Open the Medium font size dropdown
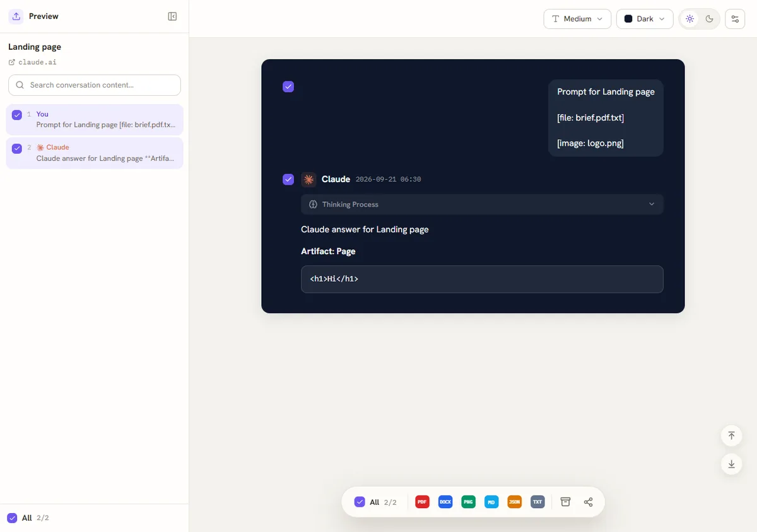Image resolution: width=757 pixels, height=532 pixels. tap(577, 19)
